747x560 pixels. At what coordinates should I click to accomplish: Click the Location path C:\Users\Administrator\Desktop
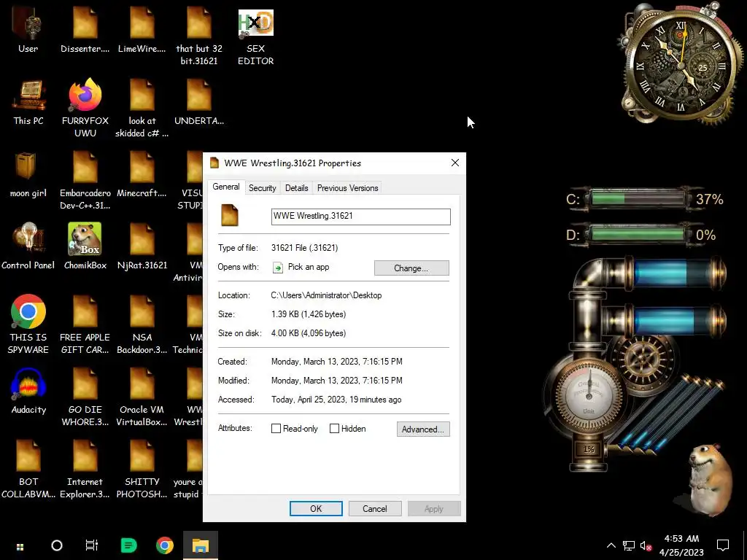(326, 295)
